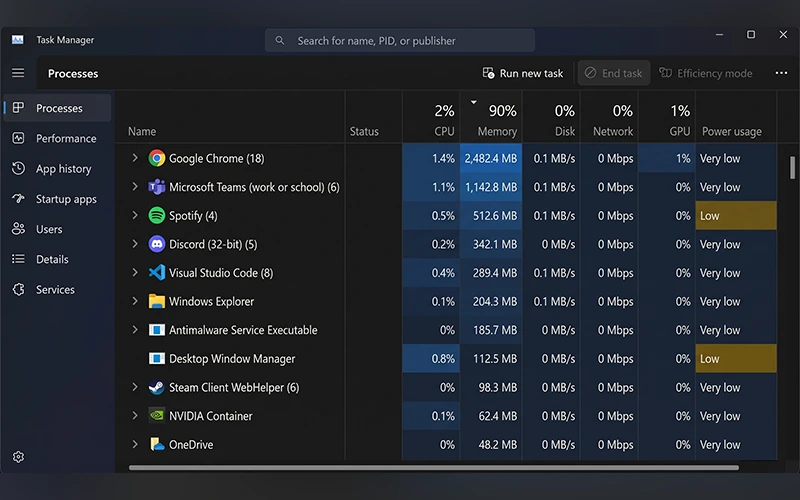Expand the OneDrive process row

coord(135,444)
